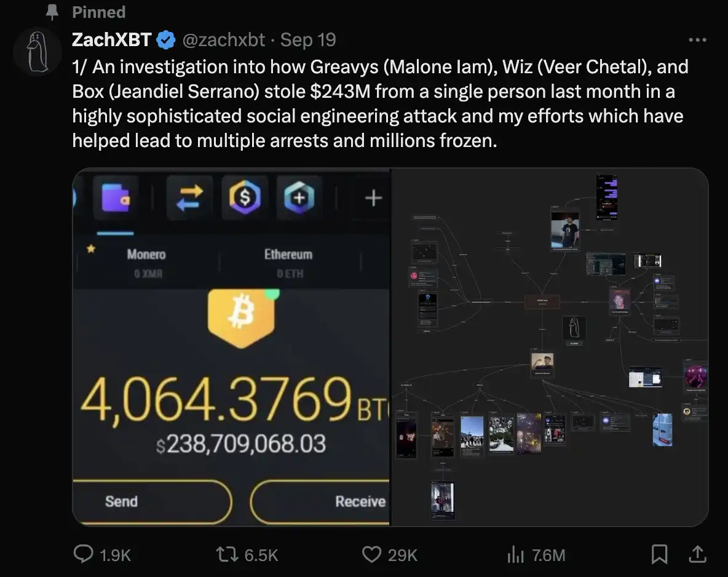Bookmark this ZachXBT post
The width and height of the screenshot is (728, 577).
659,555
